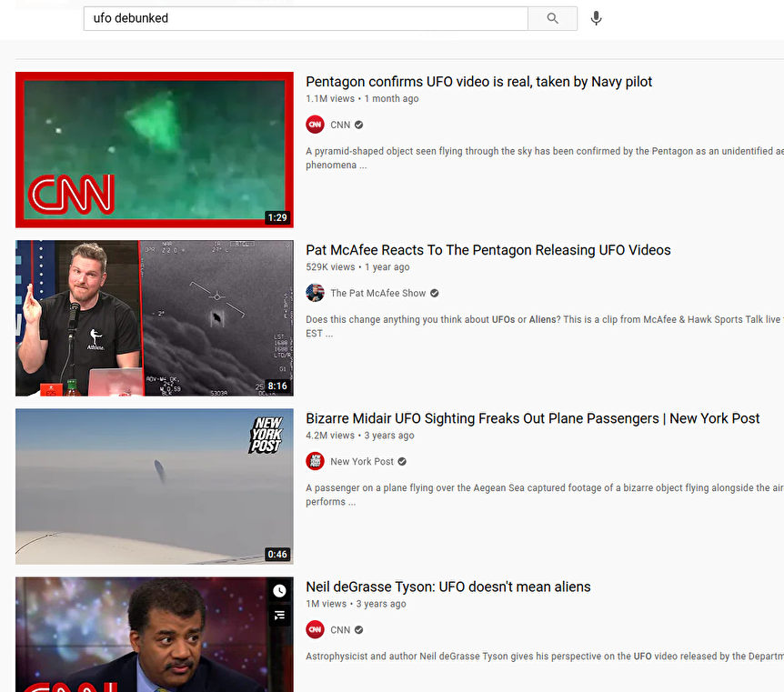The width and height of the screenshot is (784, 692).
Task: Add the Neil deGrasse Tyson video to Watch later
Action: [279, 591]
